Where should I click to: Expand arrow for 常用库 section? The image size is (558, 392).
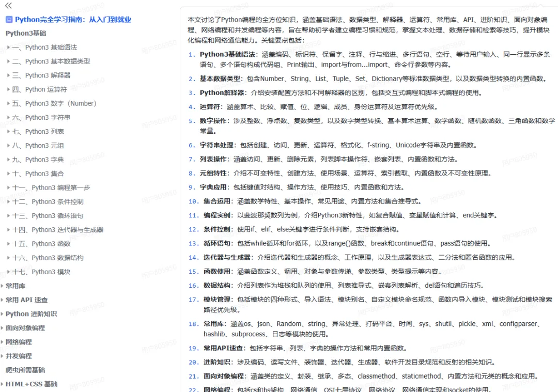click(2, 286)
